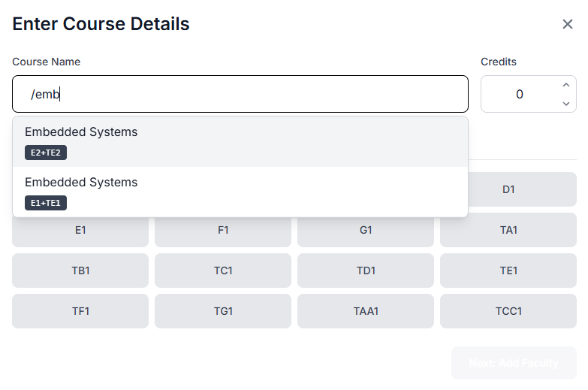Select Embedded Systems E1+TE1 suggestion

(x=240, y=192)
